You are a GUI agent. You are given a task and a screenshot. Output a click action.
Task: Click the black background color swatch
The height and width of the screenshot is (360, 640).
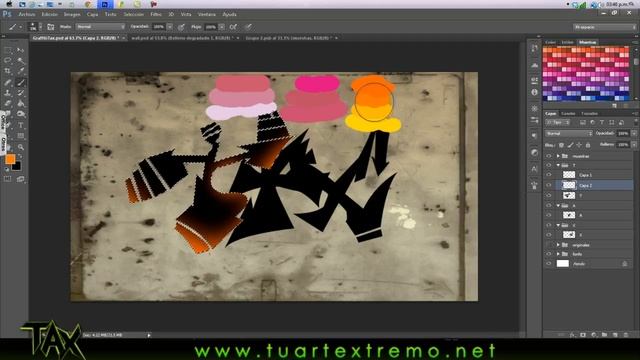click(x=17, y=166)
